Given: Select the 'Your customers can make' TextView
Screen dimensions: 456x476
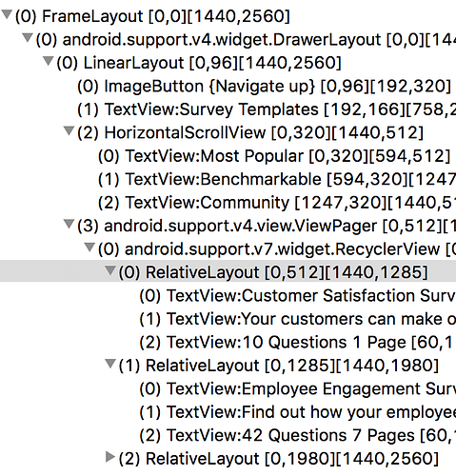Looking at the screenshot, I should (x=298, y=319).
